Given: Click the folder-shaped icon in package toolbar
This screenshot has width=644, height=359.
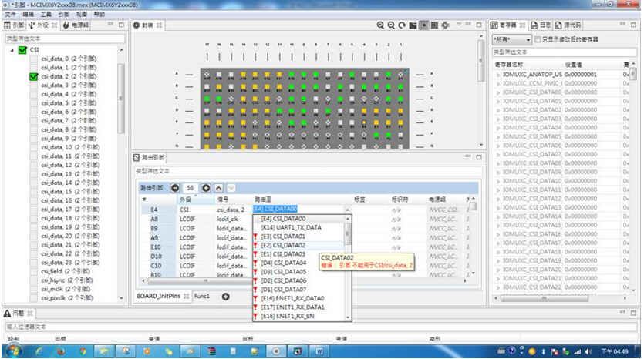Looking at the screenshot, I should pyautogui.click(x=413, y=25).
